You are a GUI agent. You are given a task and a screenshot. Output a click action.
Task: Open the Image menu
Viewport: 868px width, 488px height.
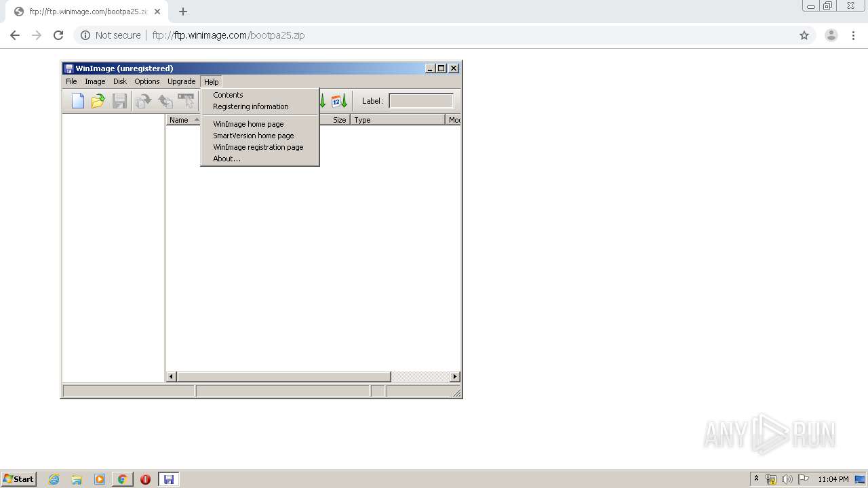[95, 81]
